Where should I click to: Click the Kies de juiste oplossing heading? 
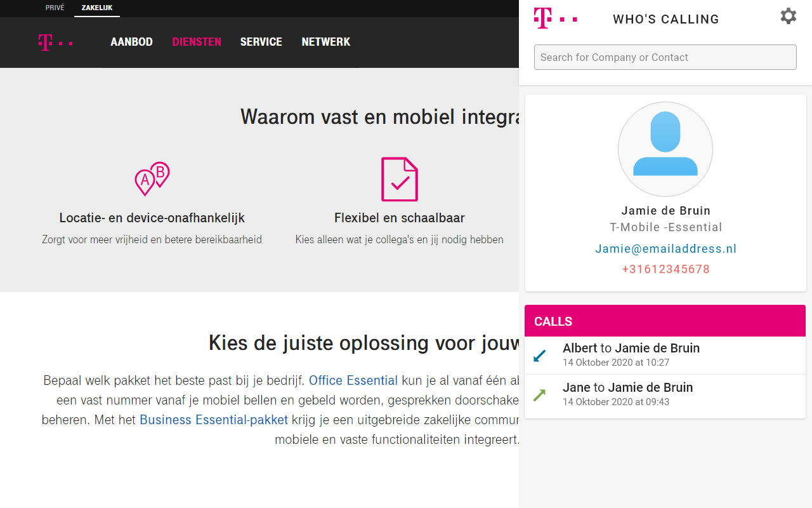point(363,343)
